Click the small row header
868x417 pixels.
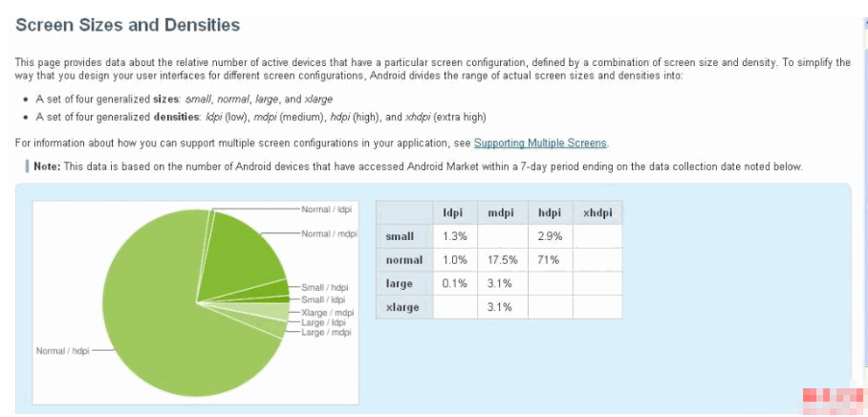click(x=400, y=235)
